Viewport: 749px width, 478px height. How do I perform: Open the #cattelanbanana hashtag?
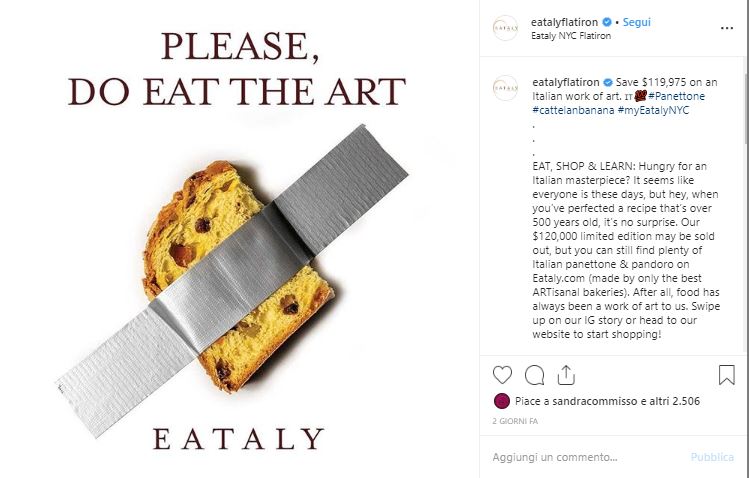pyautogui.click(x=573, y=110)
